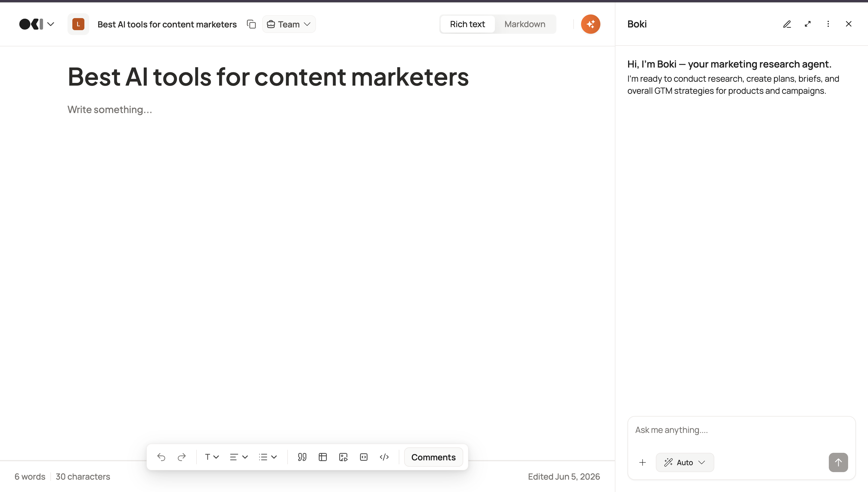The width and height of the screenshot is (868, 492).
Task: Click the document title heading
Action: [x=268, y=77]
